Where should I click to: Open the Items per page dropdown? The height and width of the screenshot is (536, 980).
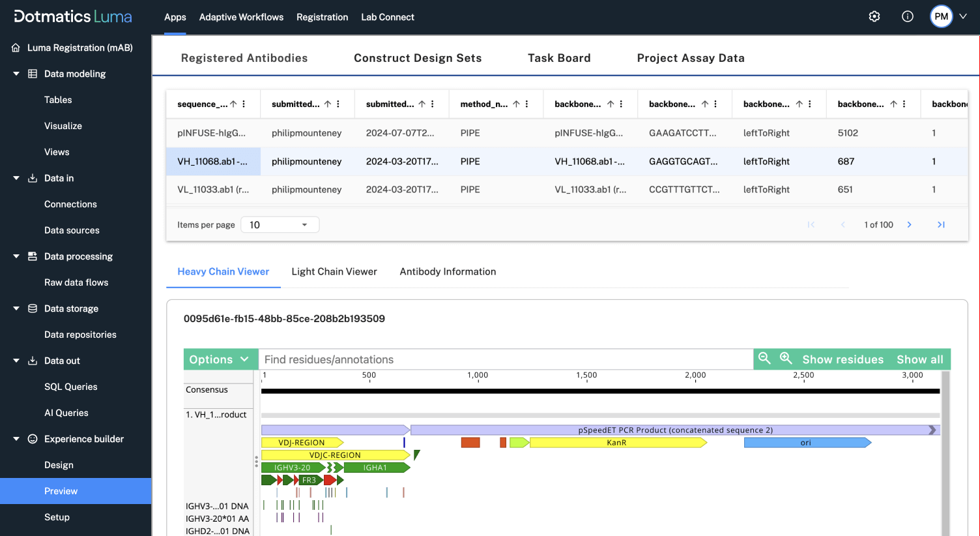click(280, 225)
